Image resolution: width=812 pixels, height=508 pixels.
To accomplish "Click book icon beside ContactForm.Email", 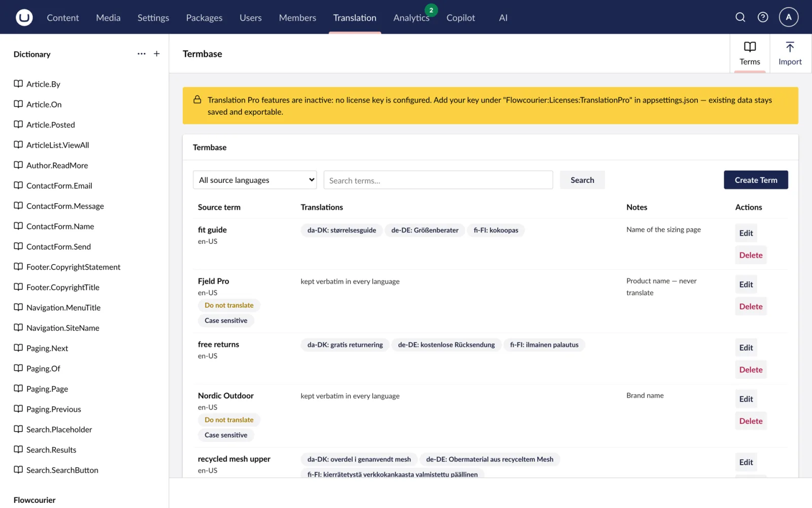I will coord(18,185).
